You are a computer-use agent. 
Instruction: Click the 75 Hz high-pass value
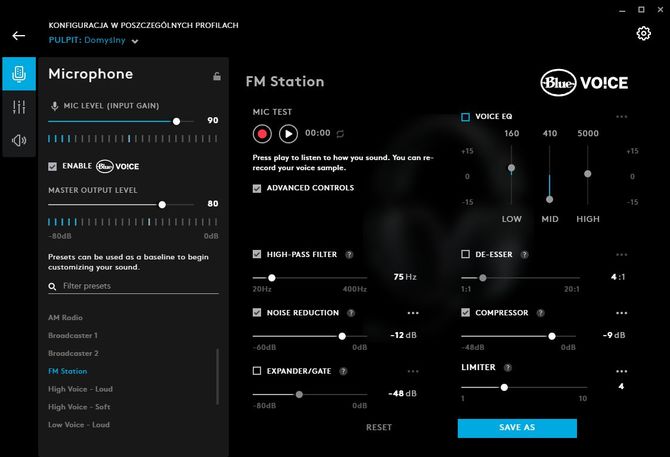(x=405, y=277)
